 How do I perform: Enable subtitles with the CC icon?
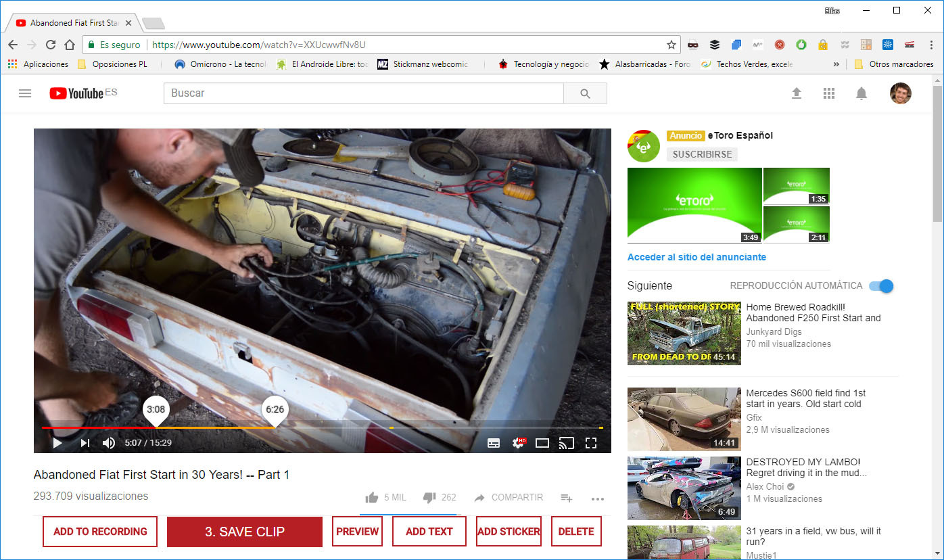click(x=494, y=442)
